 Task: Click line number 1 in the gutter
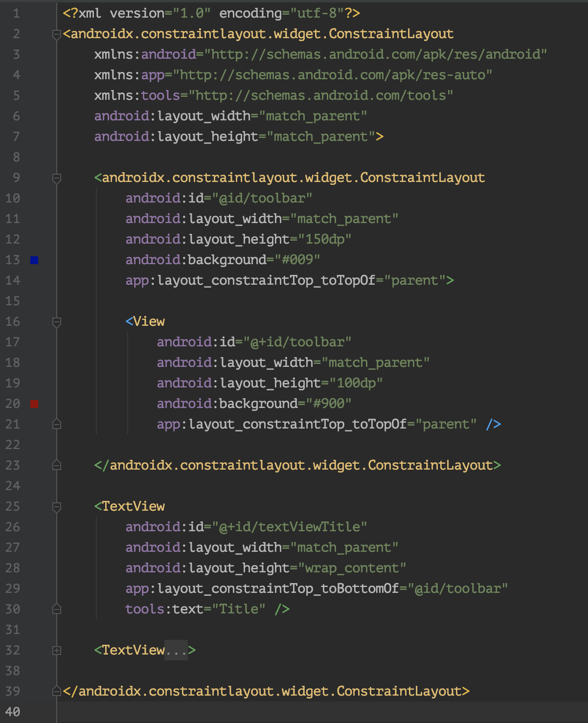(17, 13)
